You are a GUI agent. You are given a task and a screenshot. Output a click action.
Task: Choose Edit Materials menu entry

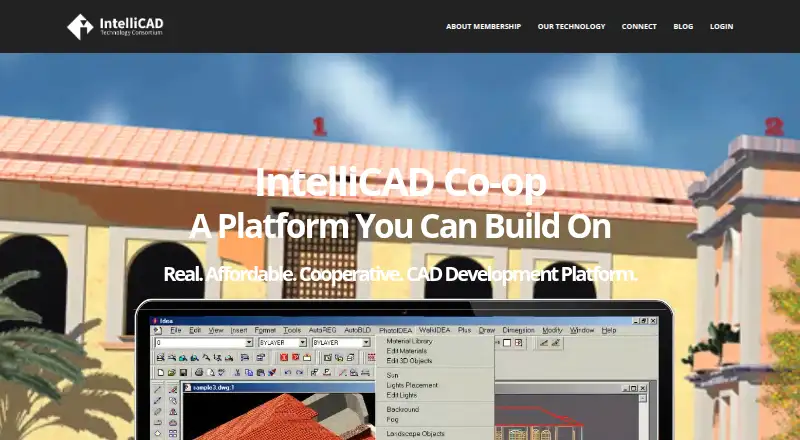click(x=407, y=351)
